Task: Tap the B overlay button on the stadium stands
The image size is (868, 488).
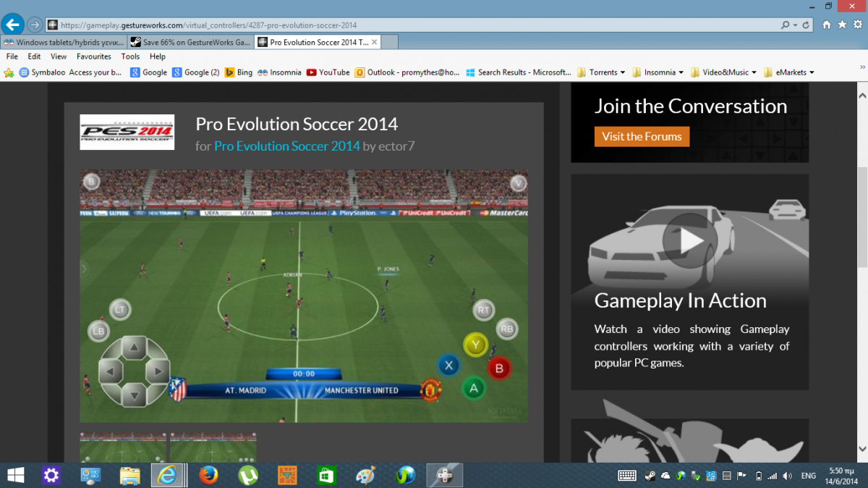Action: click(91, 181)
